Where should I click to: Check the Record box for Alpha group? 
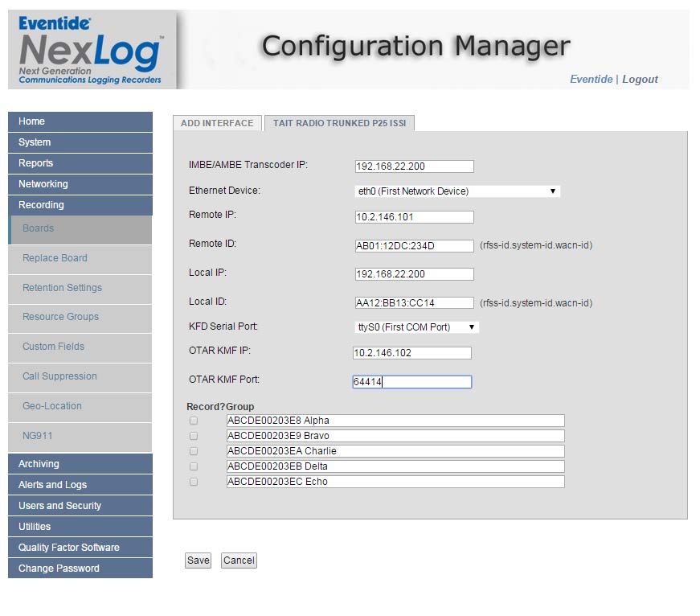click(194, 421)
